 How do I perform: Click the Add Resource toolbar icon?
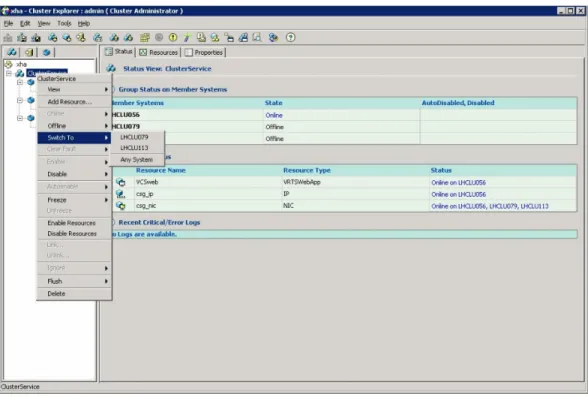point(67,37)
